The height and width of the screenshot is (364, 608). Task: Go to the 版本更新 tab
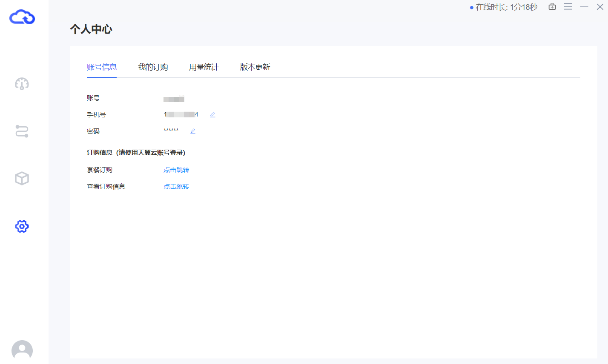(x=255, y=67)
